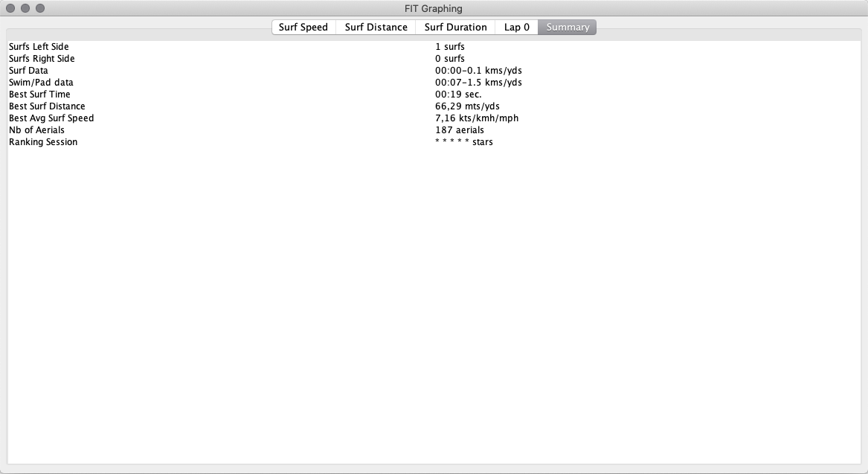Select the 66,29 mts/yds distance value
Image resolution: width=868 pixels, height=474 pixels.
467,106
